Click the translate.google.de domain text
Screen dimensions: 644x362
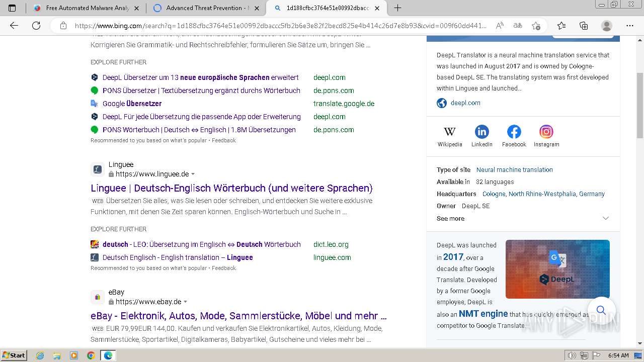[344, 104]
